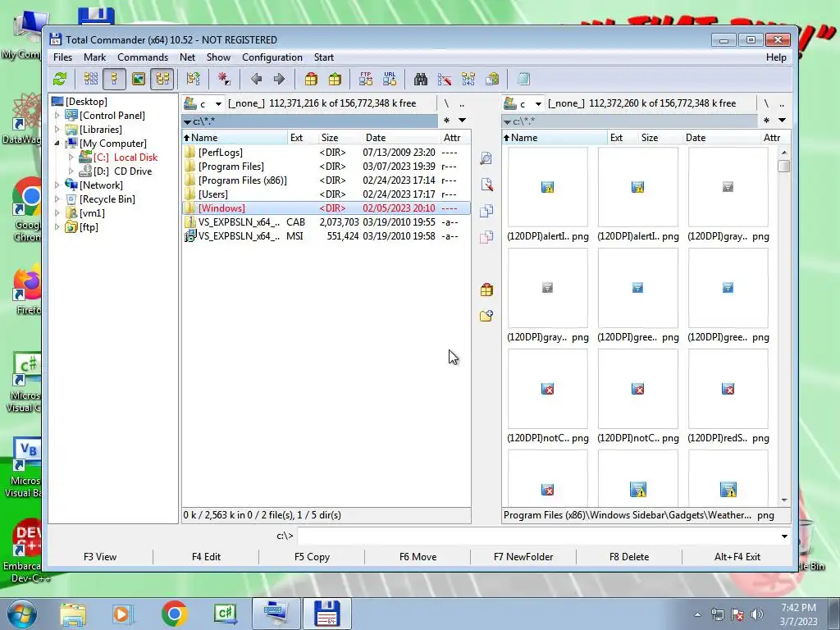Go back with the left arrow icon

pyautogui.click(x=256, y=80)
